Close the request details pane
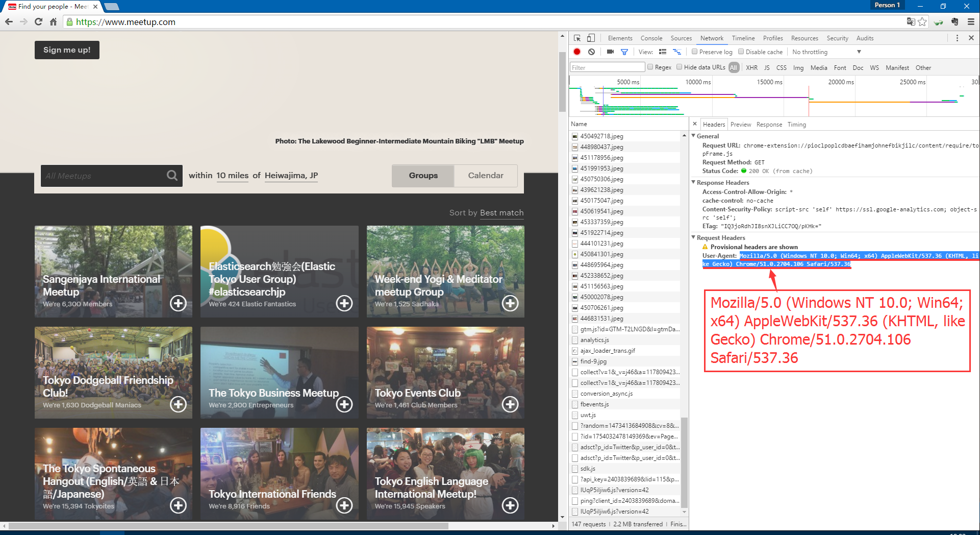 pos(694,124)
